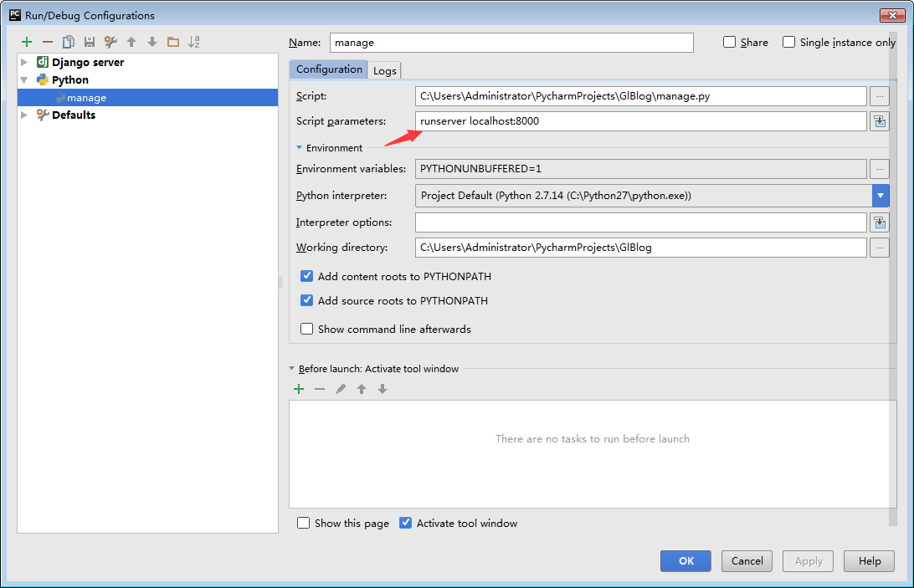The image size is (914, 588).
Task: Collapse the Environment section
Action: pyautogui.click(x=299, y=148)
